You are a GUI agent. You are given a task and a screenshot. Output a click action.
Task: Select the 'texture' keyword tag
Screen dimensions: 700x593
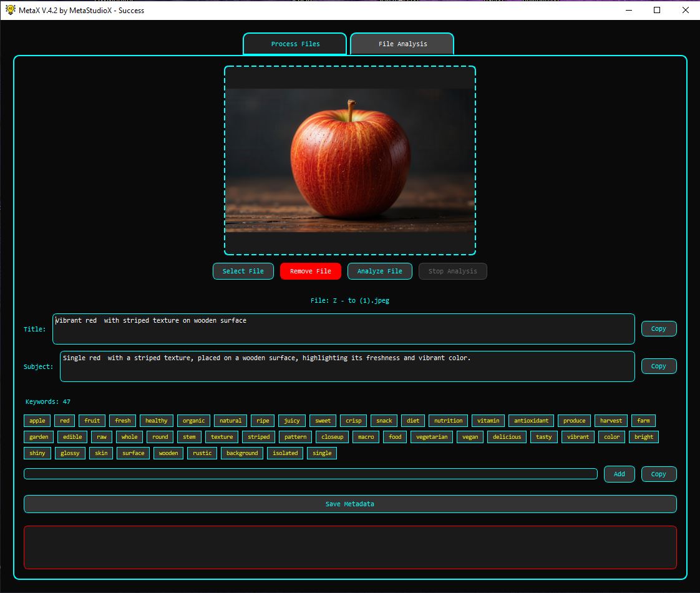[x=222, y=437]
